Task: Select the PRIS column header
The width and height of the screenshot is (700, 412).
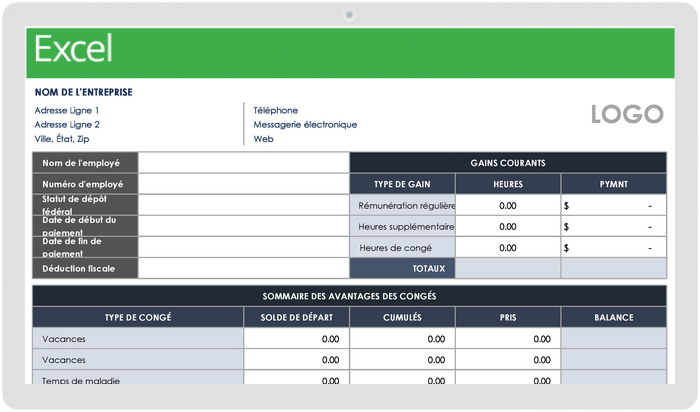Action: [508, 317]
